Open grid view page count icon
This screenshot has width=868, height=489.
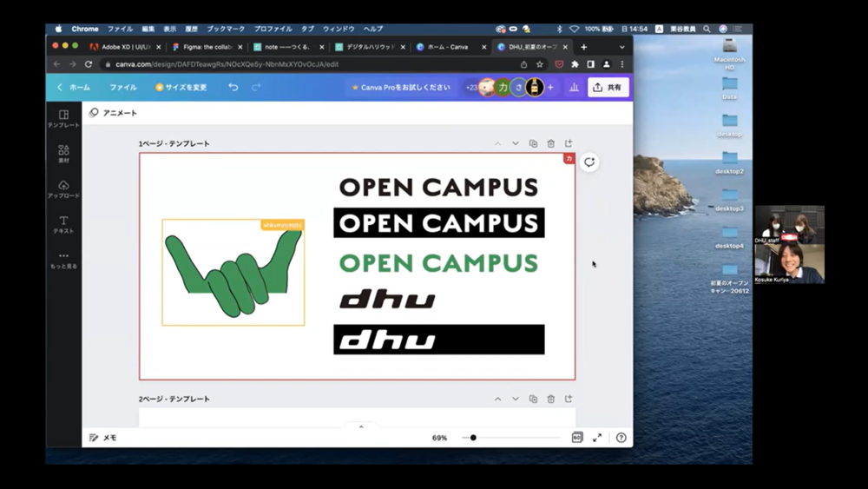point(577,438)
